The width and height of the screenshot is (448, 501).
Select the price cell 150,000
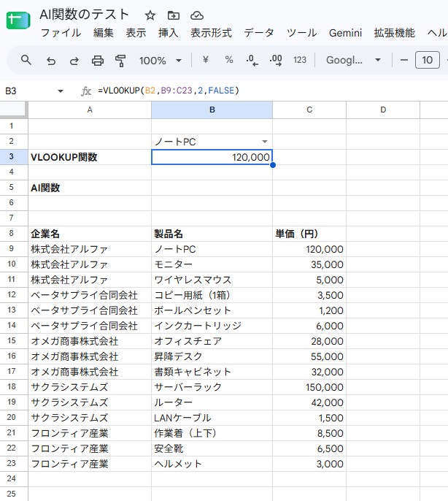309,387
